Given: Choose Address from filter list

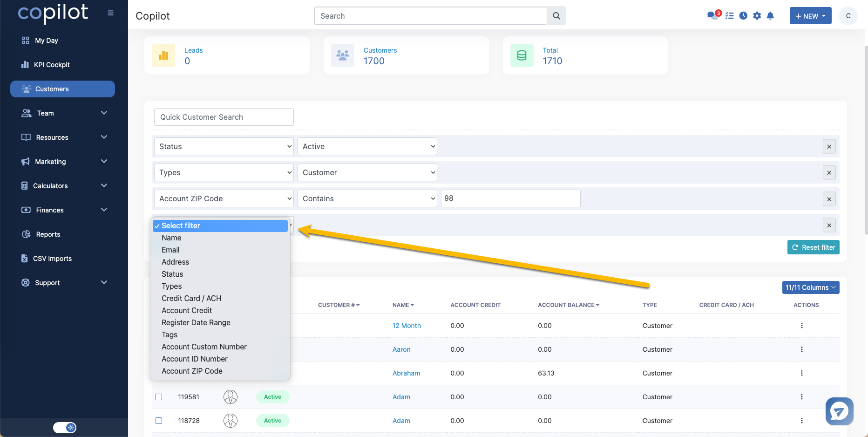Looking at the screenshot, I should [220, 262].
